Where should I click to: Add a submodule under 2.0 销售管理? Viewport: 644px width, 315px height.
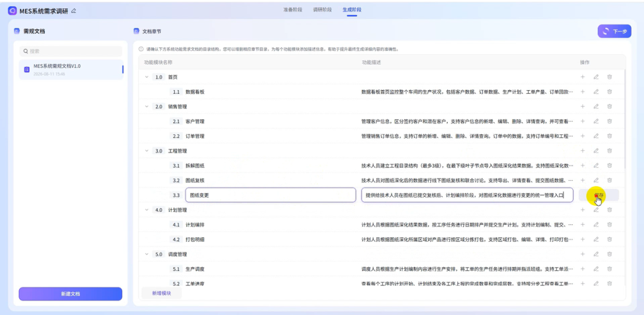click(583, 106)
